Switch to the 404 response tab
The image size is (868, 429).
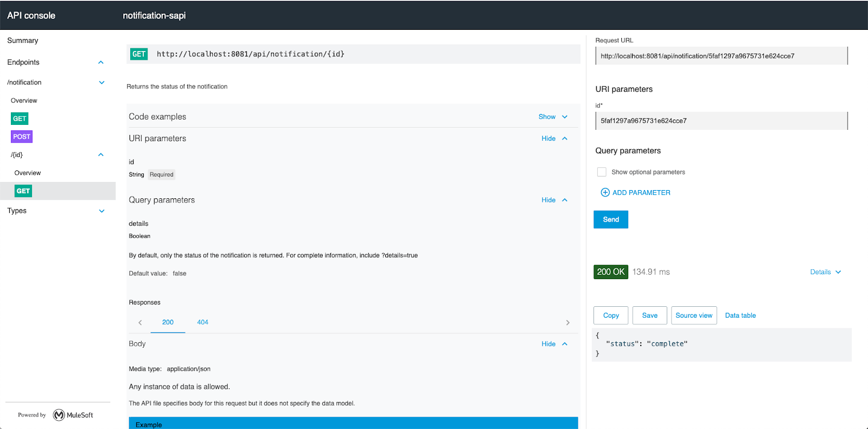click(202, 322)
